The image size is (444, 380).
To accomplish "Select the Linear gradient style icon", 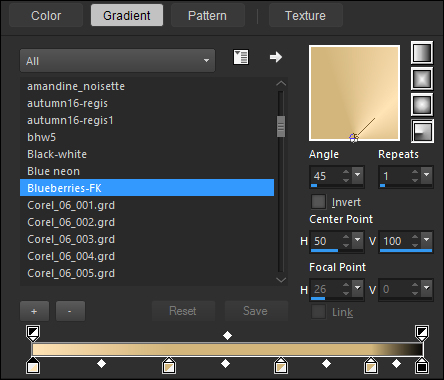I will pos(422,53).
